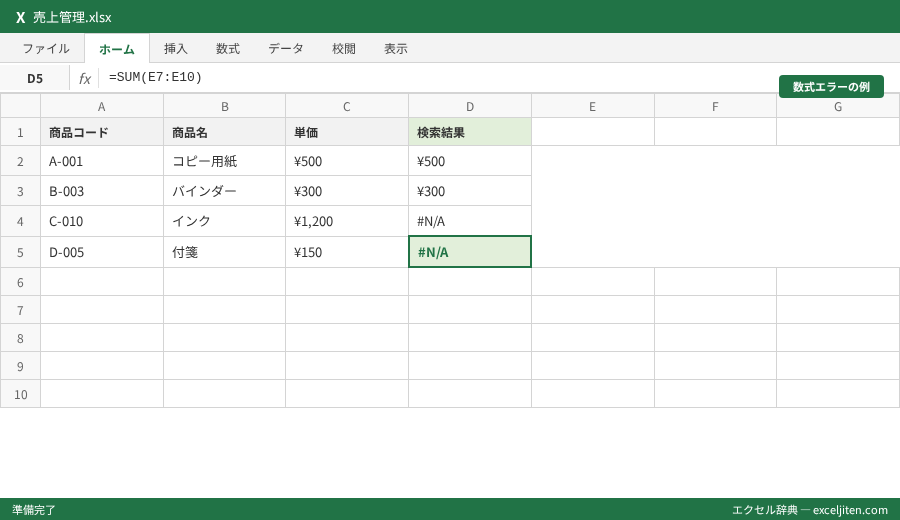Select column B header
The height and width of the screenshot is (520, 900).
pos(224,106)
